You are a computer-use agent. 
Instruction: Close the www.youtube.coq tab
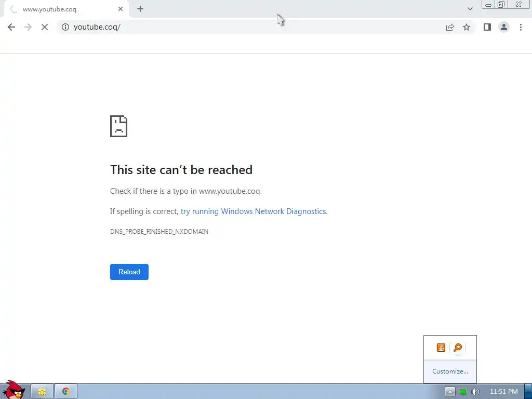point(121,9)
